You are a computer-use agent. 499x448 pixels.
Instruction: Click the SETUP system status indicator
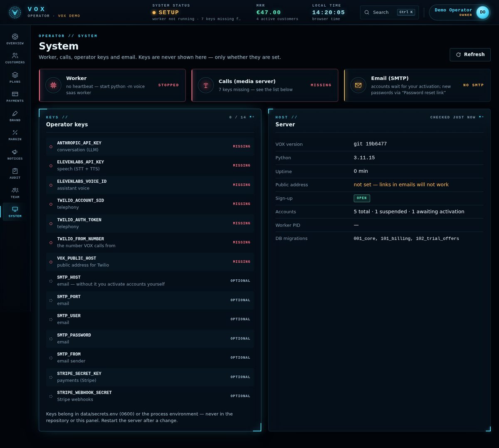(x=166, y=12)
